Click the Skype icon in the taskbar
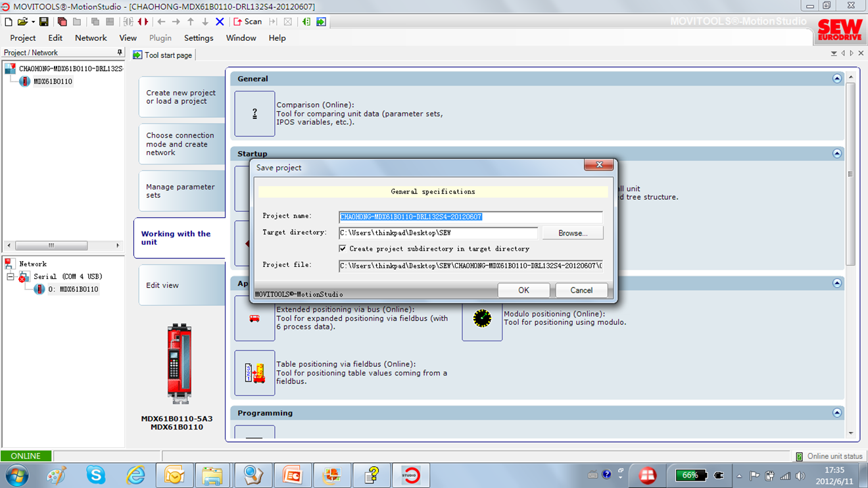 (96, 474)
